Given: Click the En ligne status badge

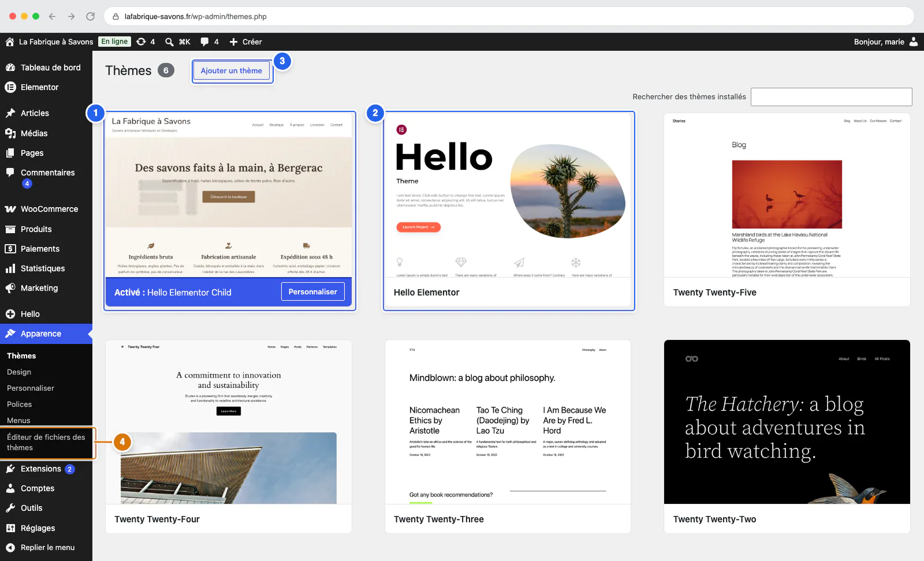Looking at the screenshot, I should 114,42.
